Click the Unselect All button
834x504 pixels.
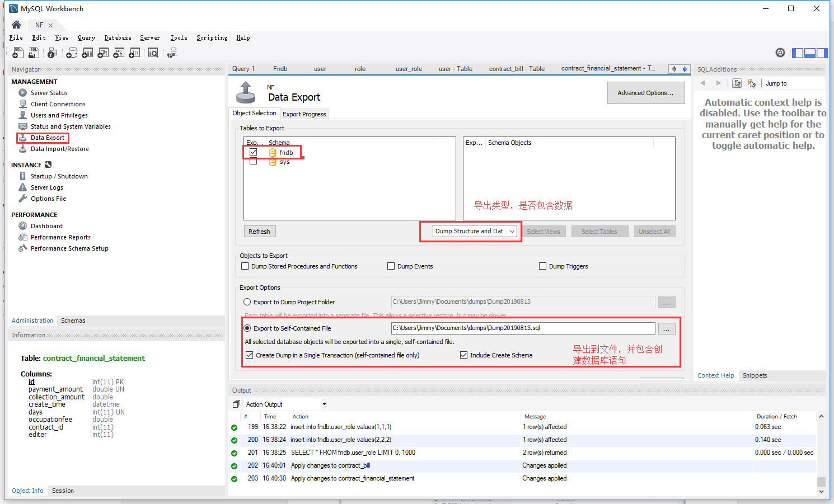[x=654, y=232]
